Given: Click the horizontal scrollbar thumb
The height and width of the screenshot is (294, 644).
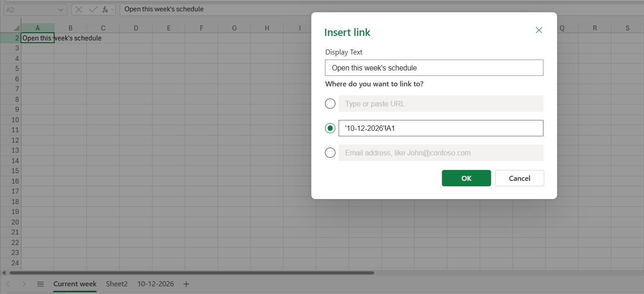Looking at the screenshot, I should pyautogui.click(x=192, y=273).
